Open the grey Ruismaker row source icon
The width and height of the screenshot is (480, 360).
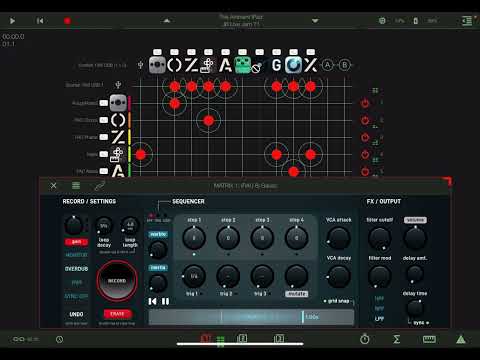[118, 103]
